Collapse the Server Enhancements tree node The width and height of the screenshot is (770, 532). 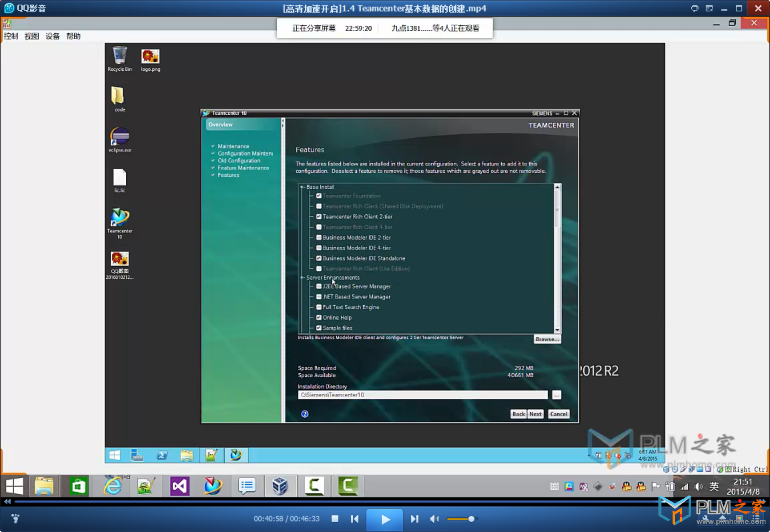pos(302,278)
